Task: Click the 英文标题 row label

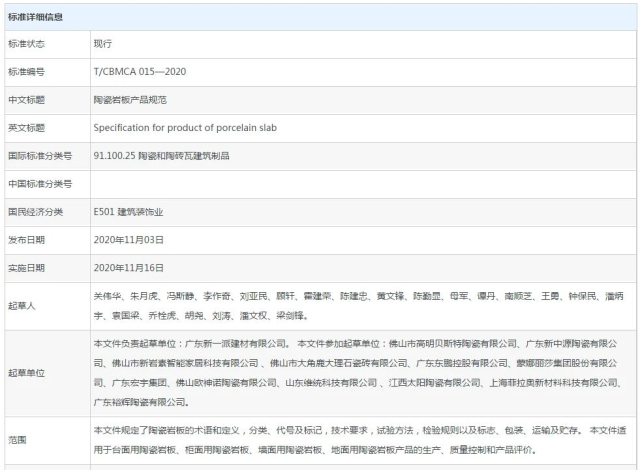Action: click(27, 128)
